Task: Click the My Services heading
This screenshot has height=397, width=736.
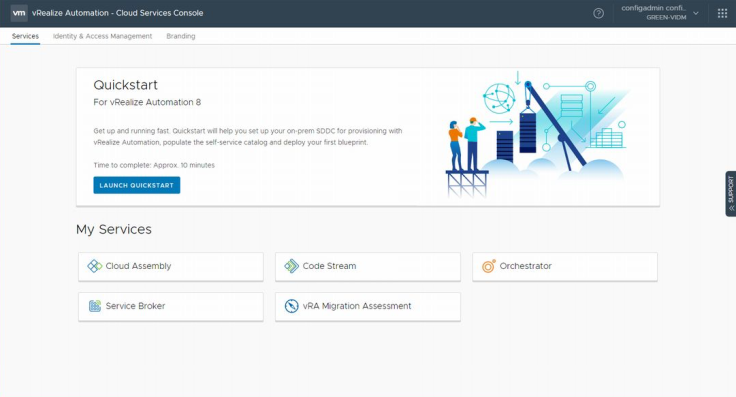Action: (x=114, y=229)
